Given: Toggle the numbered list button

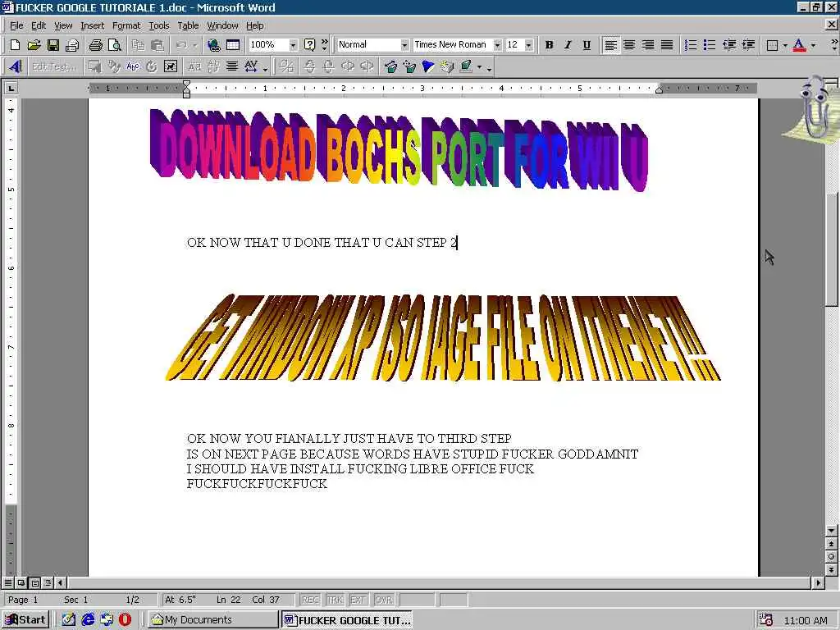Looking at the screenshot, I should coord(691,45).
